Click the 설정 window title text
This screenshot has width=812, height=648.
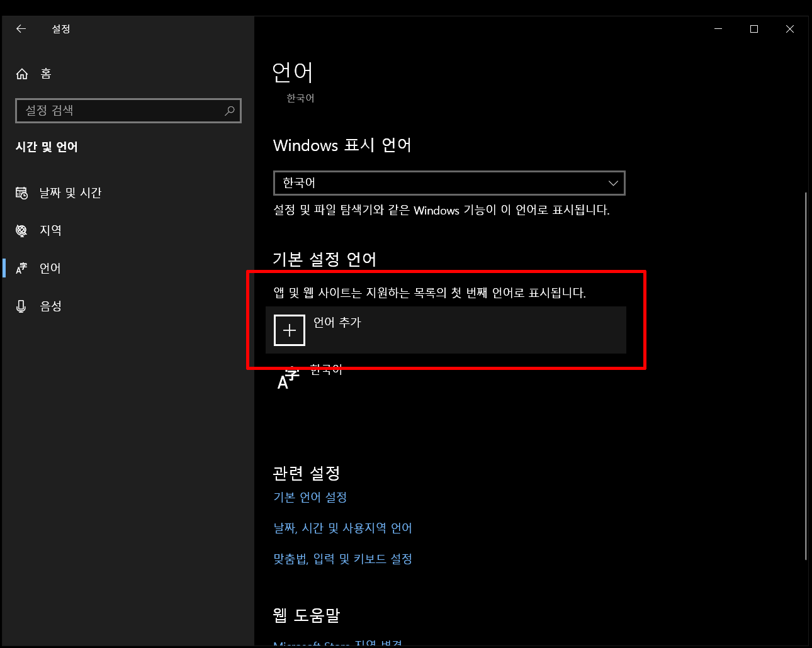(x=61, y=29)
